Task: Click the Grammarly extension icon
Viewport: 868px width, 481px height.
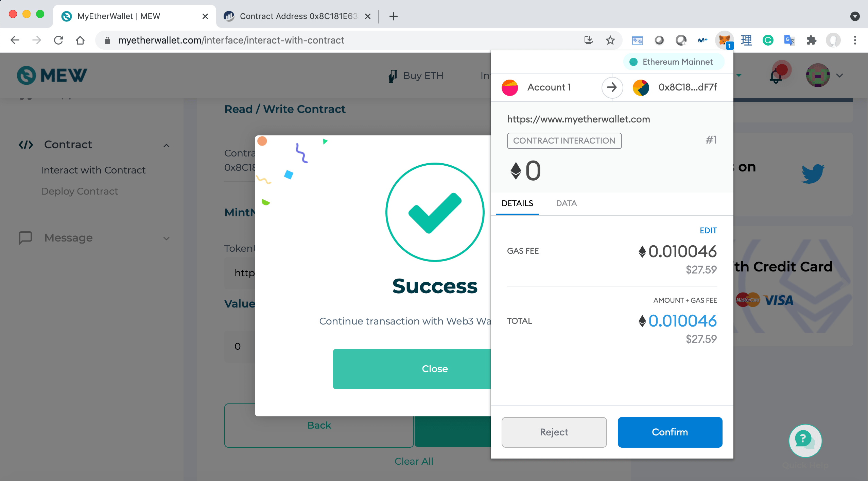Action: [x=768, y=40]
